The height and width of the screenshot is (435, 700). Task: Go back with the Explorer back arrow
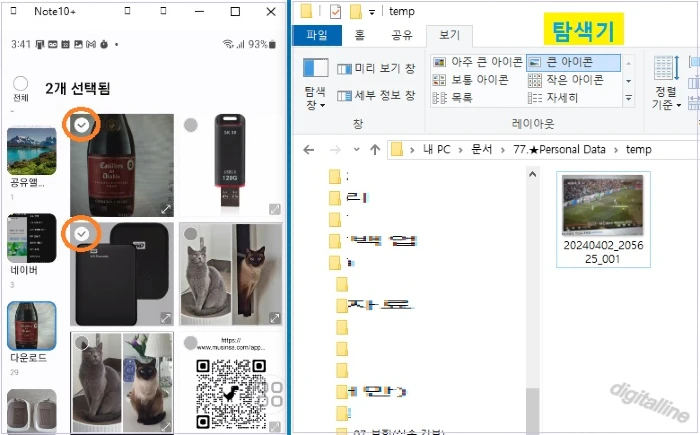[x=308, y=150]
